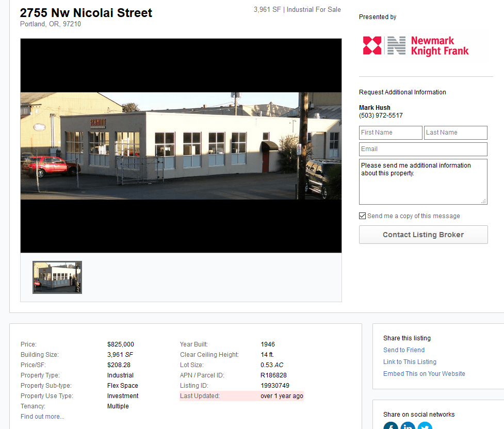
Task: Click the main property photo
Action: (181, 146)
